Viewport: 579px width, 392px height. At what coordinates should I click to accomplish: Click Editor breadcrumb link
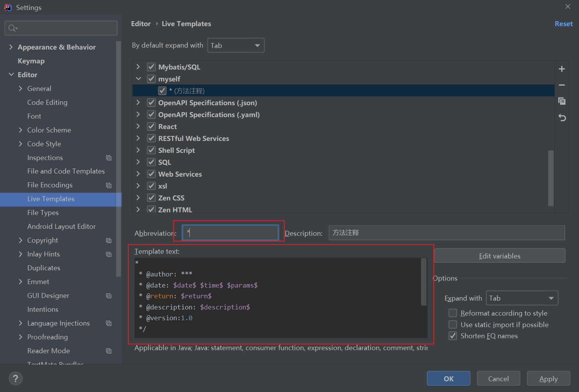click(141, 24)
